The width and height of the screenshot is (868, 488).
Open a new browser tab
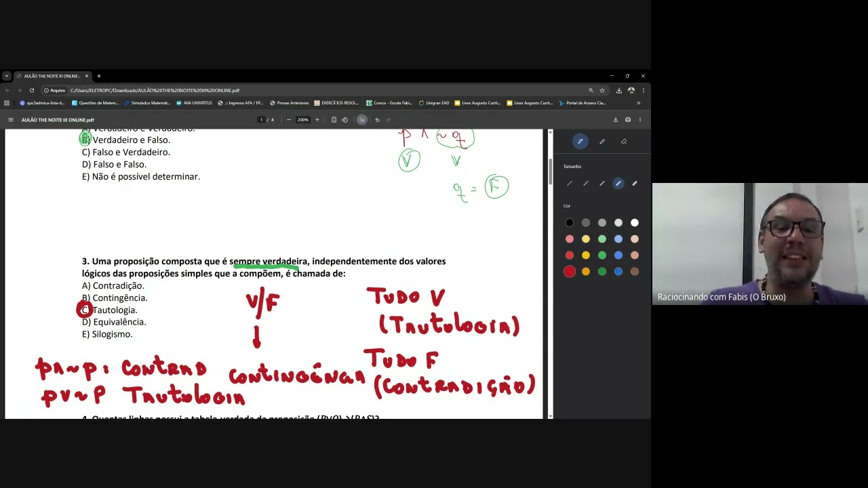(x=99, y=76)
